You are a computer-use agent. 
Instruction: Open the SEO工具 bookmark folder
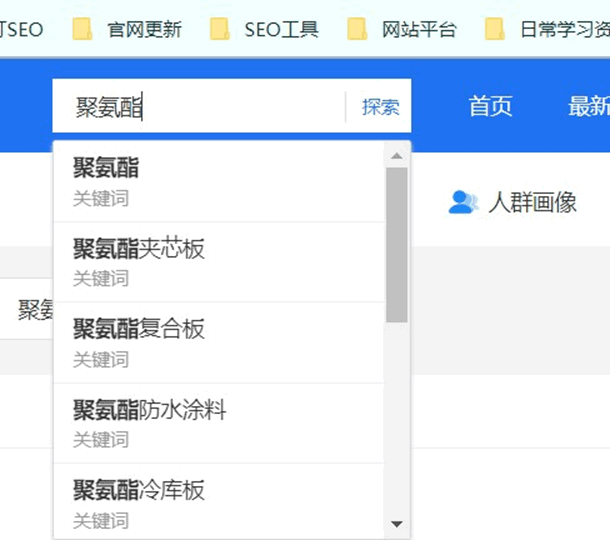265,29
